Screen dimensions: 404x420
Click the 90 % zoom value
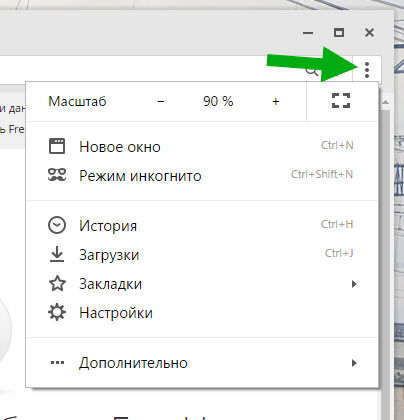pos(218,101)
